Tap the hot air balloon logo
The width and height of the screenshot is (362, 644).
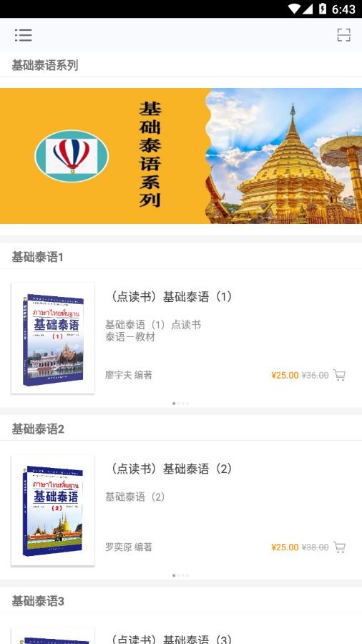[x=72, y=156]
